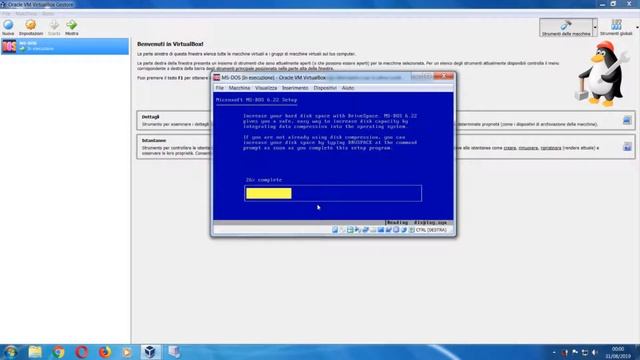
Task: Click the hard disk activity status icon
Action: 335,230
